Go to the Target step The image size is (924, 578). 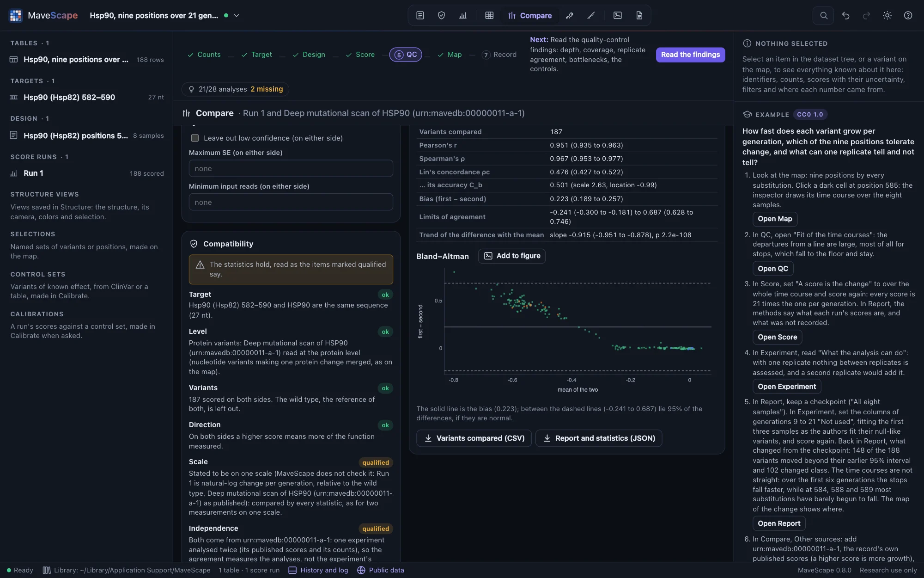[x=256, y=55]
